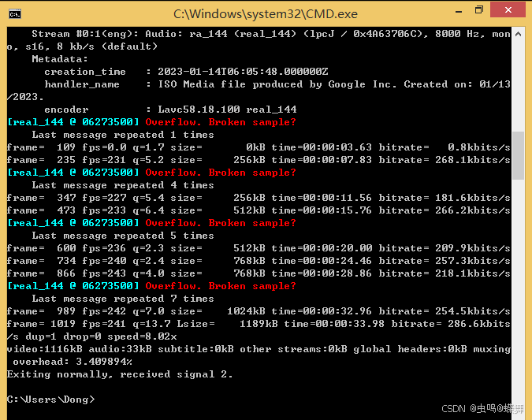Click the handler_name metadata line
This screenshot has width=532, height=420.
[277, 84]
